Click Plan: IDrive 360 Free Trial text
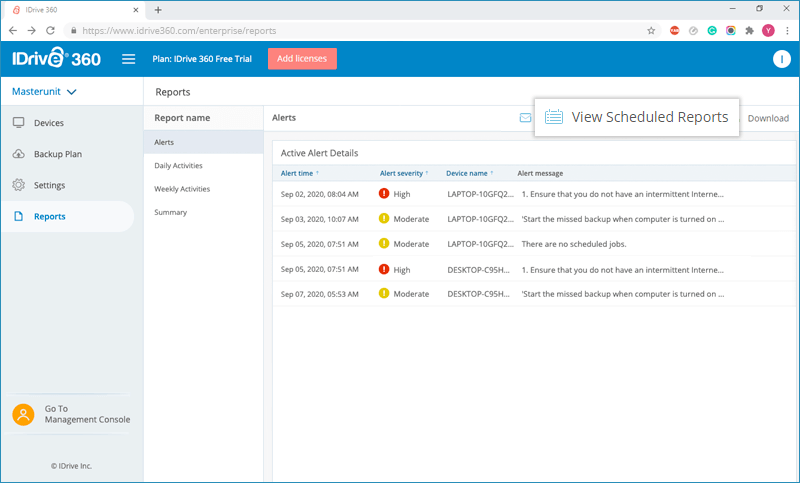This screenshot has width=800, height=483. pyautogui.click(x=202, y=59)
